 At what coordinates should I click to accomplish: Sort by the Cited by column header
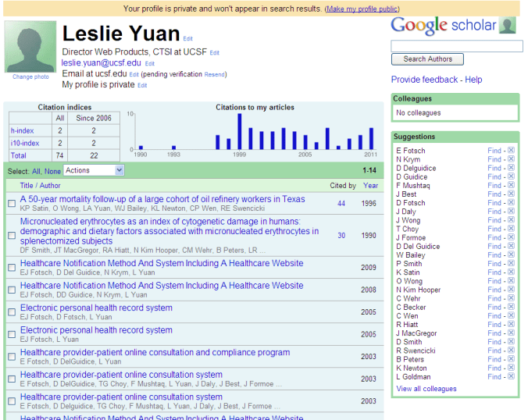pos(342,186)
